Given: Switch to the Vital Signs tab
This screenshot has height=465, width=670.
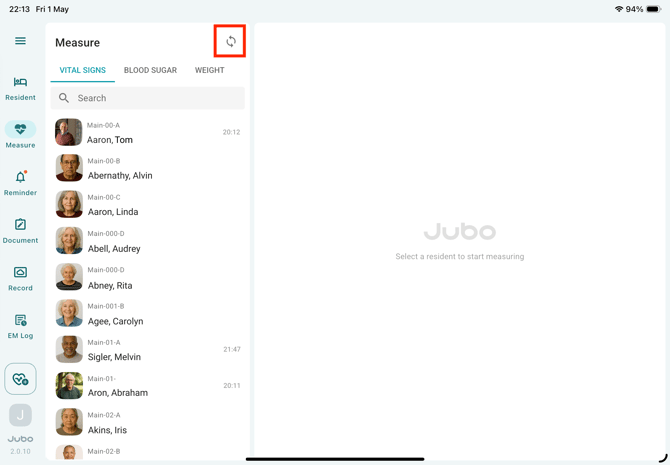Looking at the screenshot, I should pyautogui.click(x=82, y=70).
